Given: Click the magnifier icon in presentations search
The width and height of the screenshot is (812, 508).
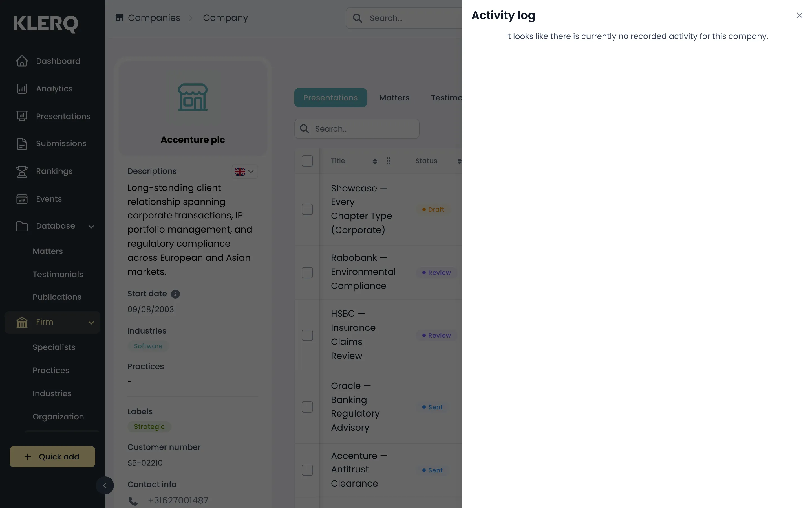Looking at the screenshot, I should click(304, 129).
